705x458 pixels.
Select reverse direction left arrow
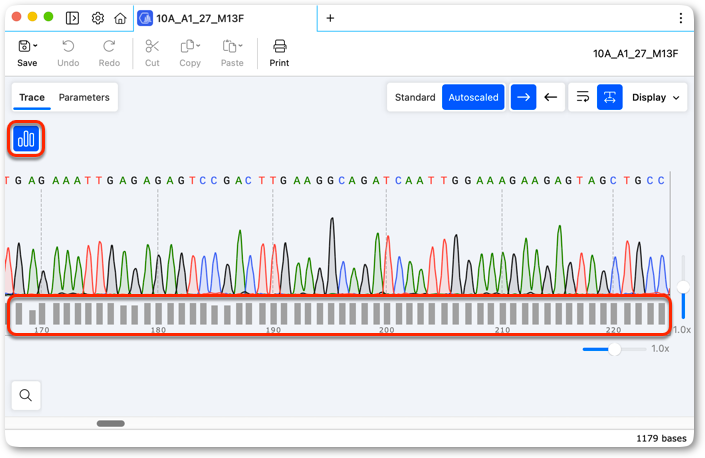coord(550,97)
